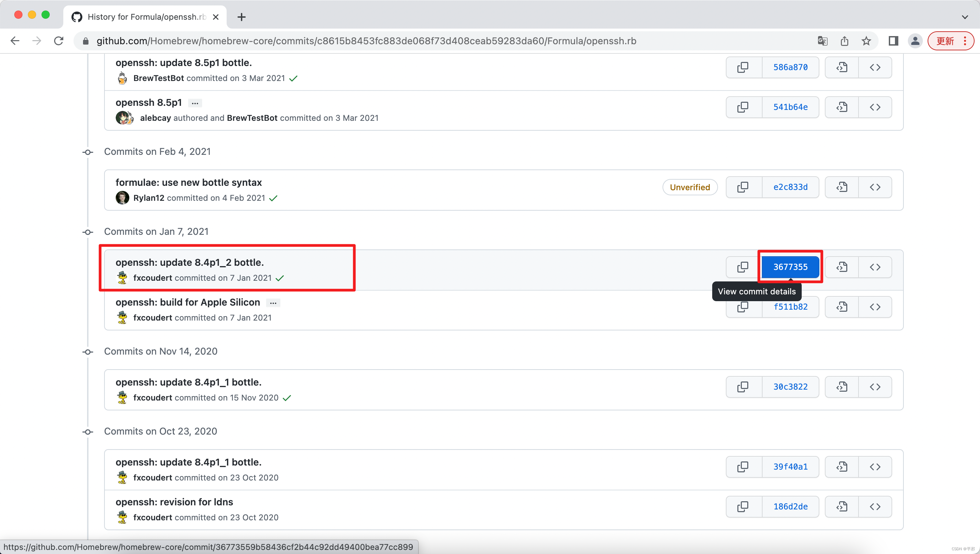Click the browser share icon
Screen dimensions: 980x554
[x=844, y=41]
